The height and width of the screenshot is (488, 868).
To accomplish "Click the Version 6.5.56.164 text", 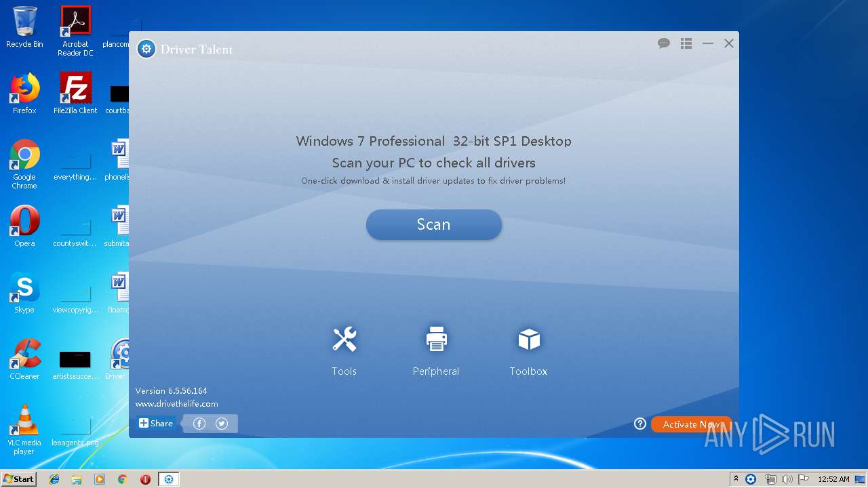I will point(171,391).
